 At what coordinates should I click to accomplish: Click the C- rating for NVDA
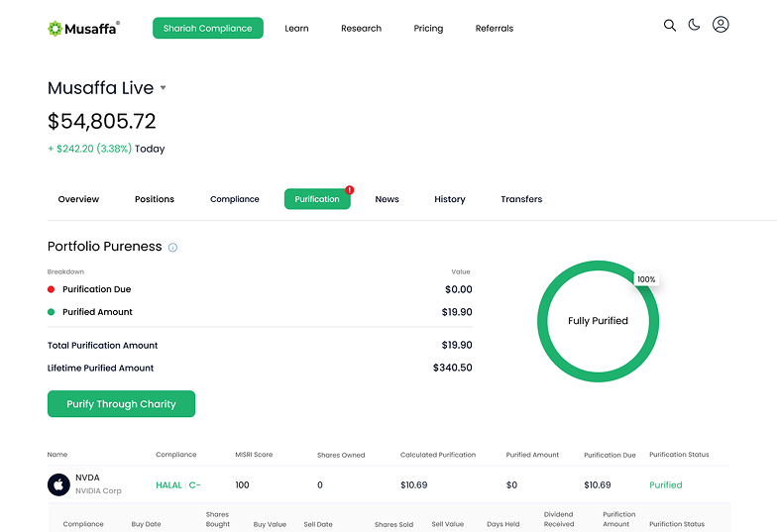pos(194,484)
